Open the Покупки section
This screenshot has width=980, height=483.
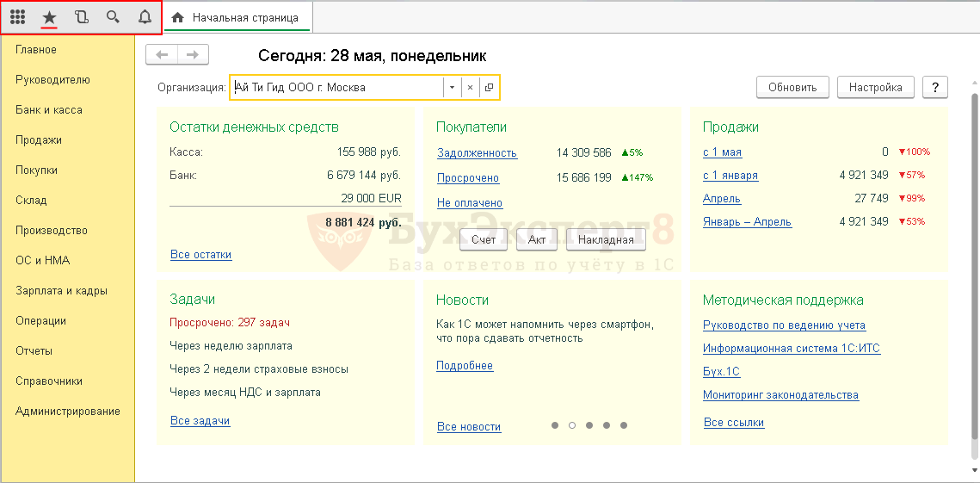(x=37, y=170)
